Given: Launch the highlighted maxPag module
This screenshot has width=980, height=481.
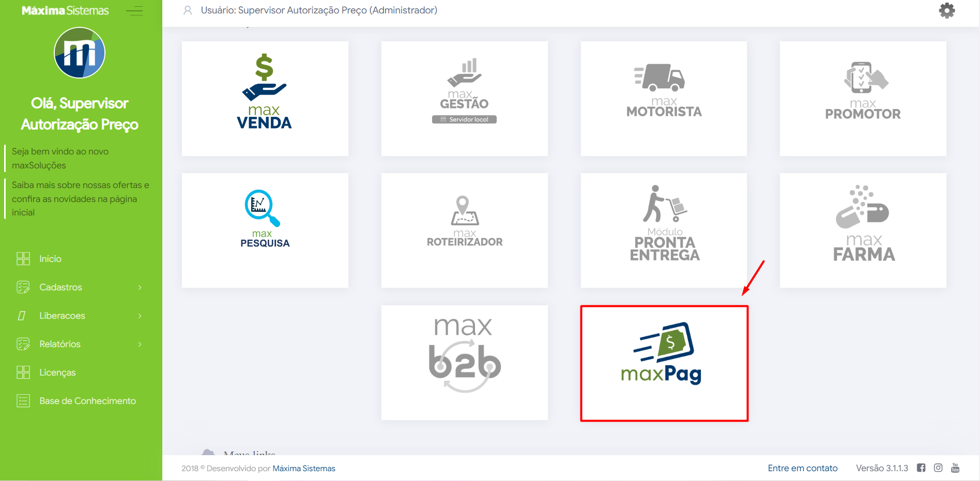Looking at the screenshot, I should tap(664, 363).
